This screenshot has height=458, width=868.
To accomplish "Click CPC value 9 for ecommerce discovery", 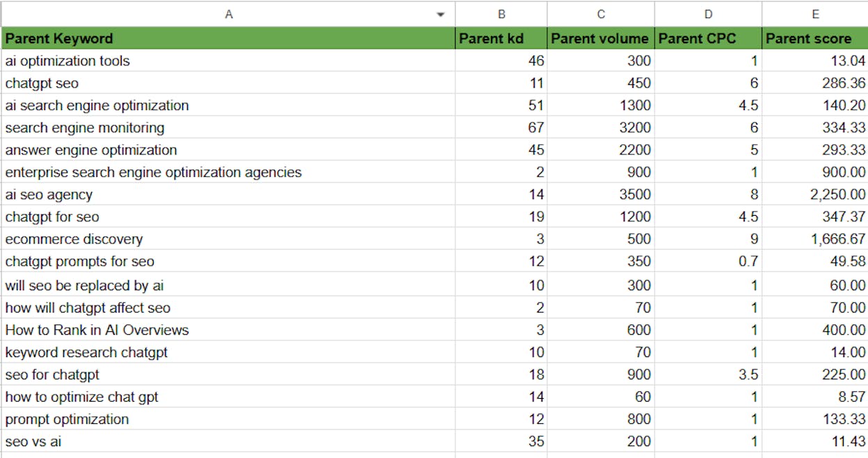I will (x=708, y=239).
